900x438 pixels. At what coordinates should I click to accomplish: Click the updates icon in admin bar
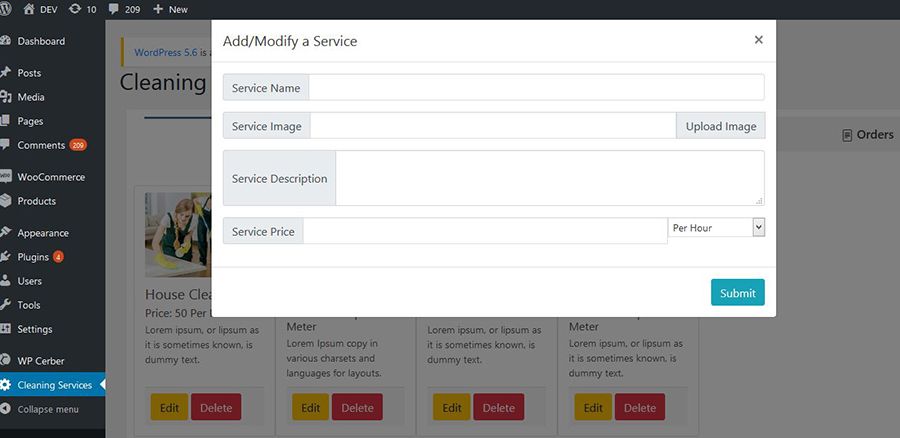[x=75, y=9]
